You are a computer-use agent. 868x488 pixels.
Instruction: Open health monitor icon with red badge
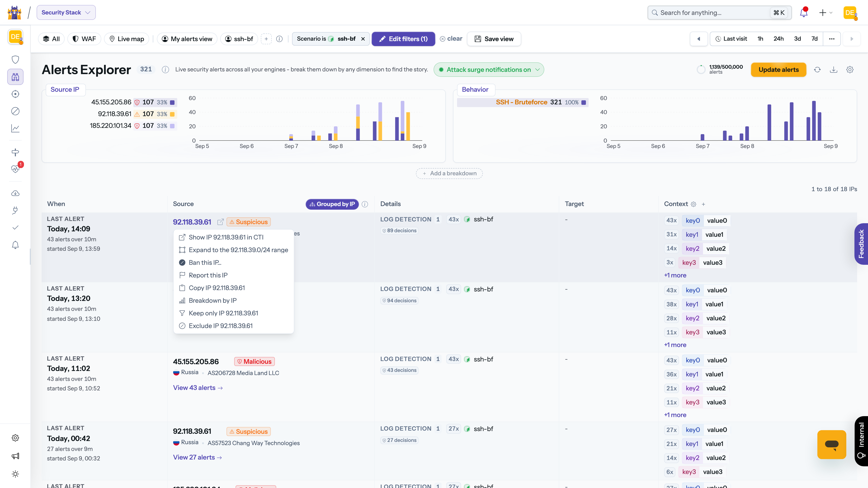point(15,169)
